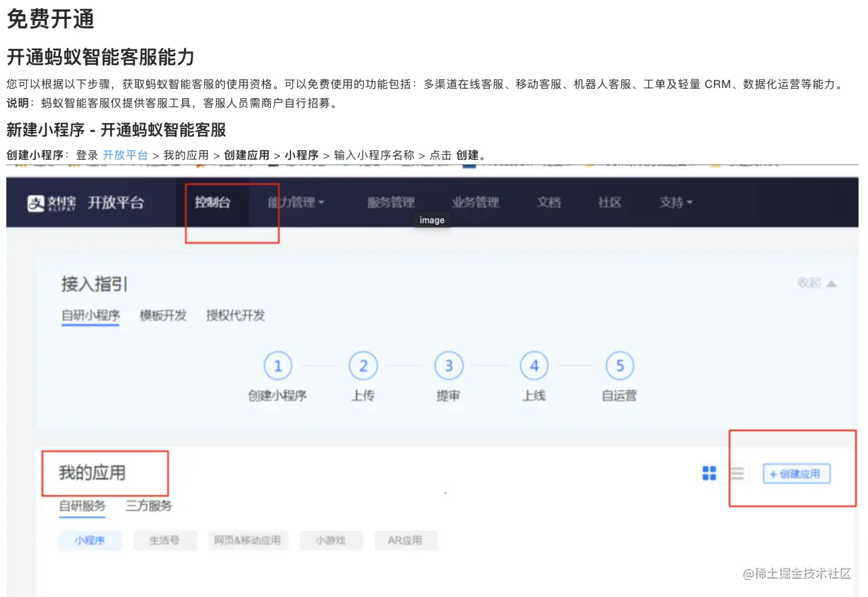Open 业务管理 in navigation bar
This screenshot has width=868, height=597.
(x=476, y=202)
